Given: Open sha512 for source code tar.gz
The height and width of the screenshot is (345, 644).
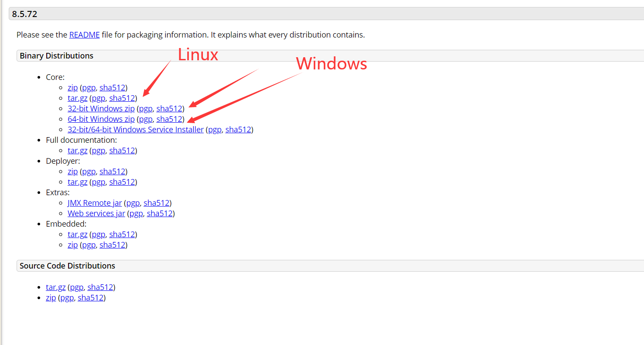Looking at the screenshot, I should [x=100, y=287].
